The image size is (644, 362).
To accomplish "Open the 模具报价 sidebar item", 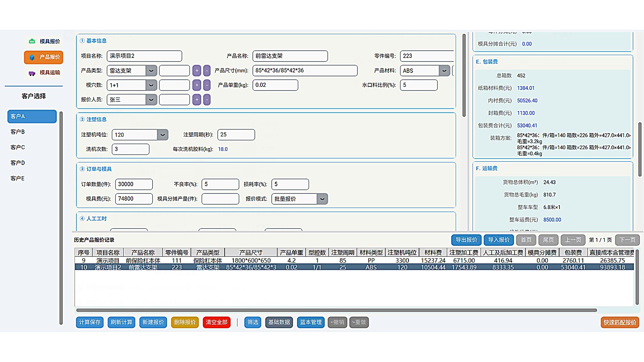I will [x=44, y=41].
